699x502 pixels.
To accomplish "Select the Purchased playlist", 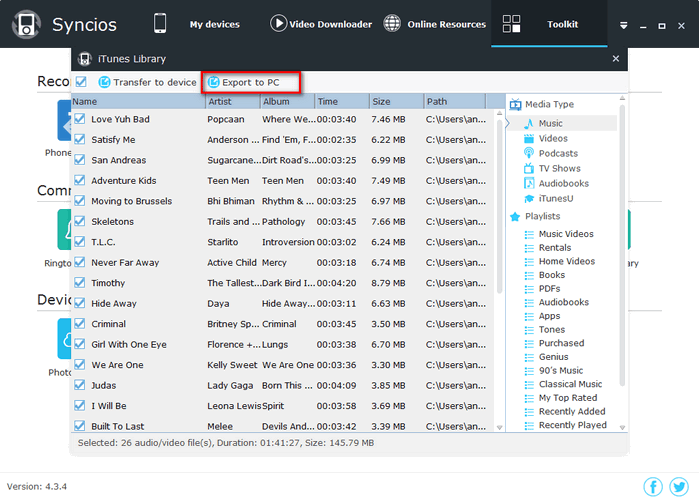I will [561, 343].
